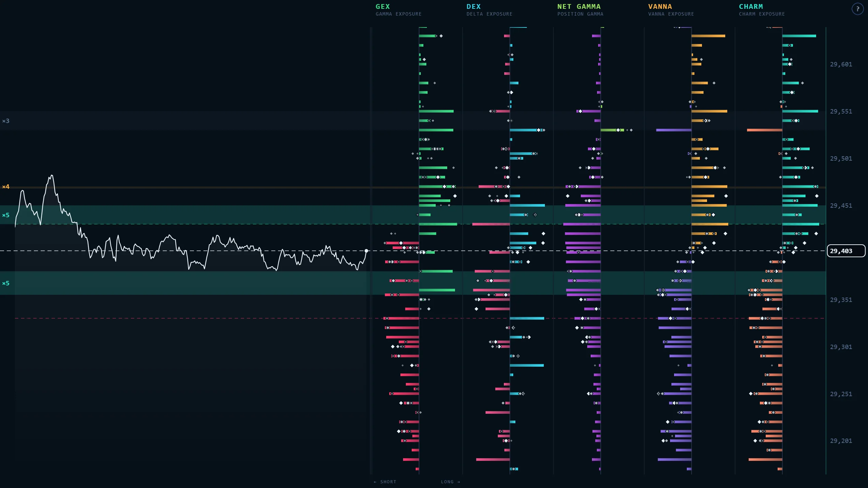Click the 29,501 price axis label
The height and width of the screenshot is (488, 868).
841,159
